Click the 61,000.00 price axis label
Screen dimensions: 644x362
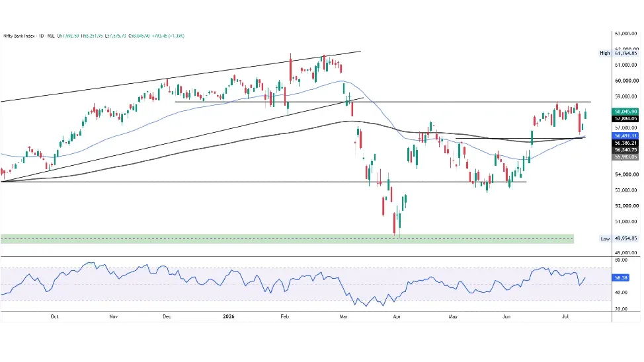click(626, 65)
